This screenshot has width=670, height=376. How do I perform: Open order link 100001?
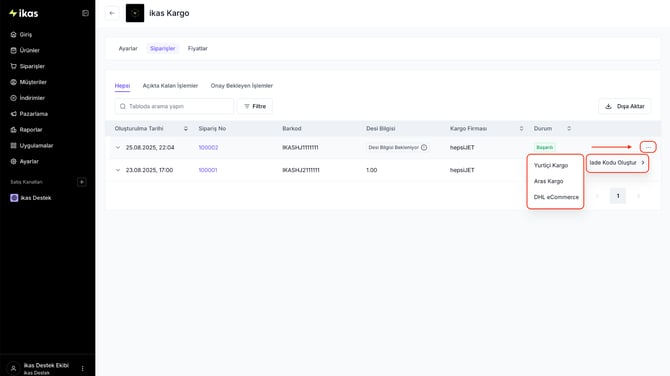pos(208,170)
